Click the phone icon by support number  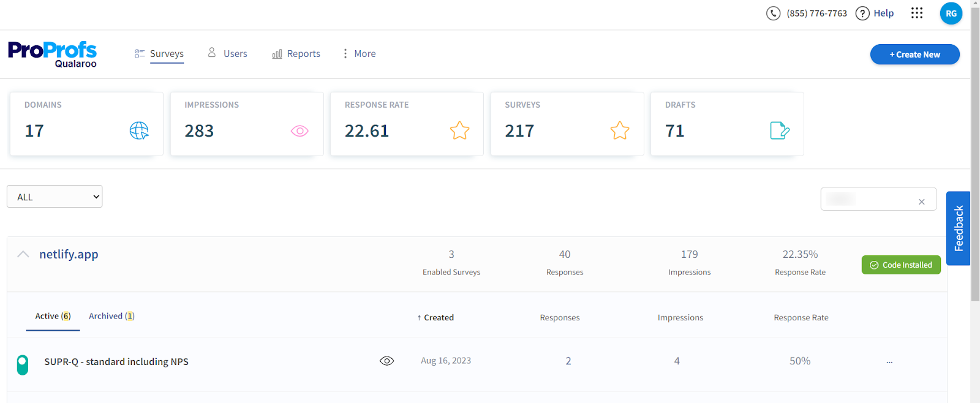[x=773, y=13]
